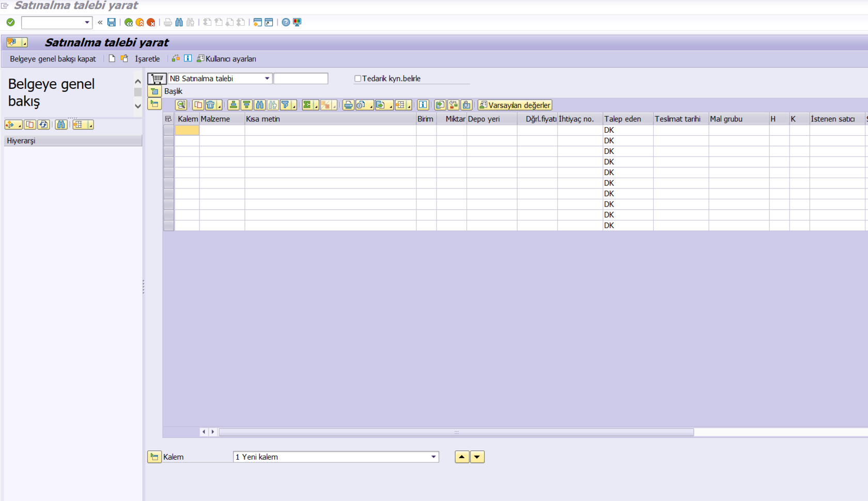Image resolution: width=868 pixels, height=501 pixels.
Task: Click the Find binoculars icon in grid toolbar
Action: 260,105
